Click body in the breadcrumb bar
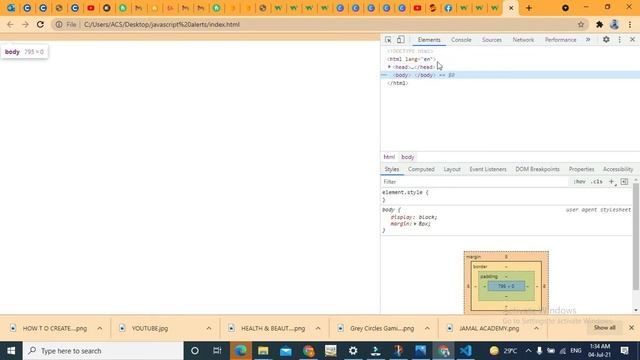Screen dimensions: 640x360 pyautogui.click(x=407, y=157)
